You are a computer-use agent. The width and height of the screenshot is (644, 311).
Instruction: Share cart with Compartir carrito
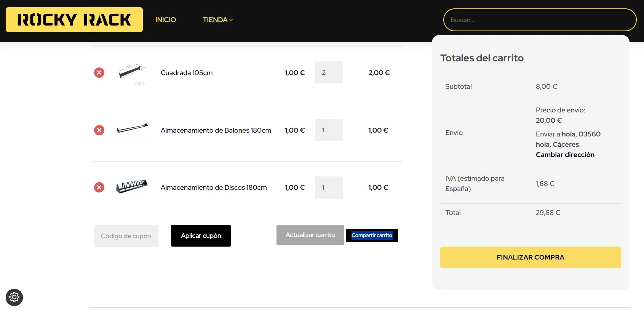tap(372, 235)
